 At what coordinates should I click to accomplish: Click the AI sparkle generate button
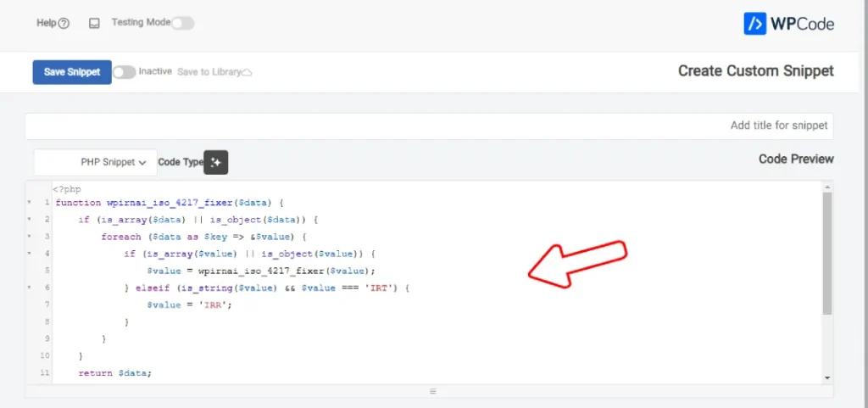point(216,162)
